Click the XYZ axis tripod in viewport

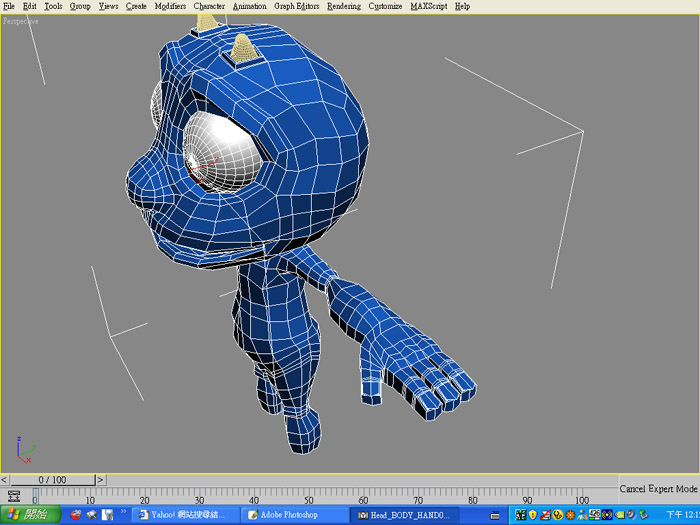25,450
